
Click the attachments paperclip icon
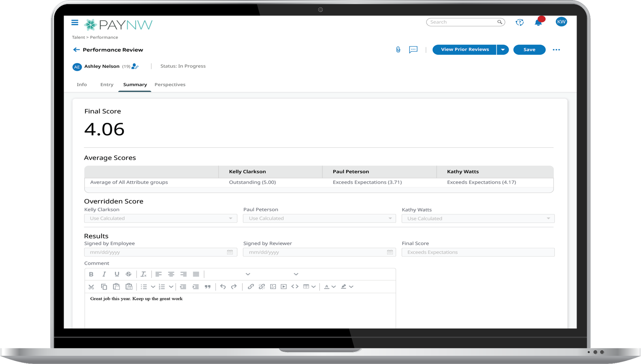click(x=398, y=49)
